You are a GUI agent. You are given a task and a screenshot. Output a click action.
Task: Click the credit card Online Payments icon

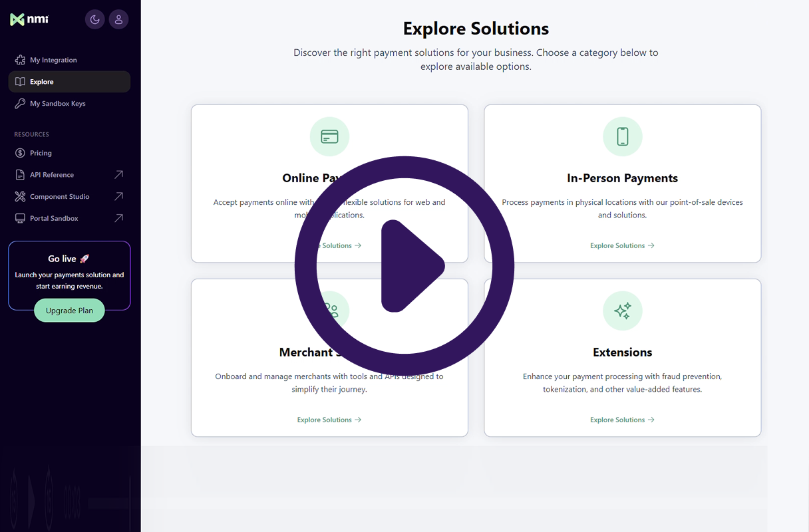[x=329, y=137]
